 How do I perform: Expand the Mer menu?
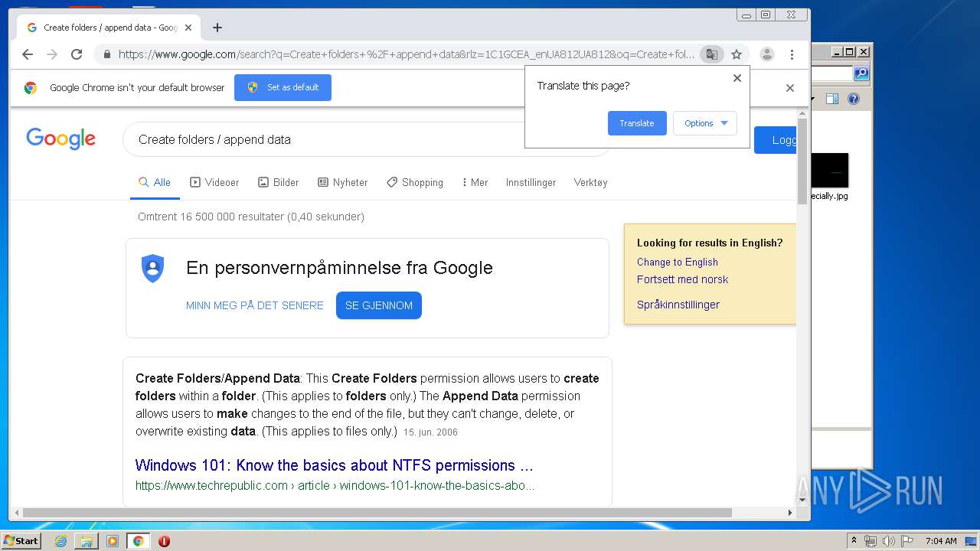(x=475, y=182)
